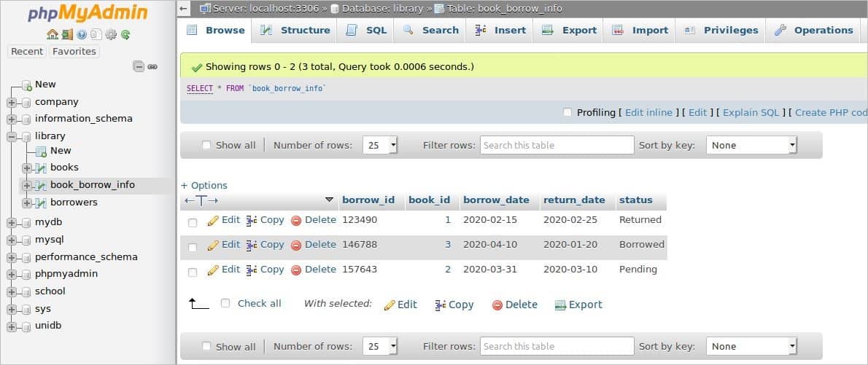Click pencil Edit icon for row 146788
Screen dimensions: 868x365
[x=213, y=245]
